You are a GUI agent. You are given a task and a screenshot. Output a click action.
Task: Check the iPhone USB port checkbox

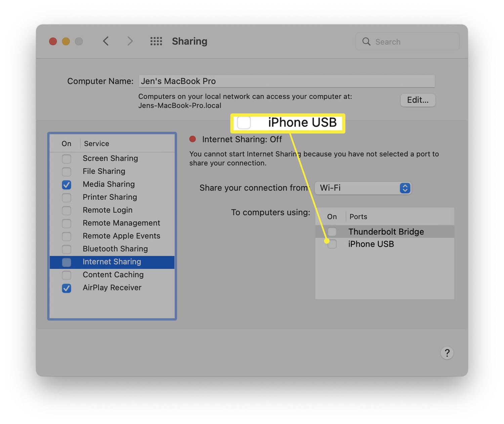point(332,244)
